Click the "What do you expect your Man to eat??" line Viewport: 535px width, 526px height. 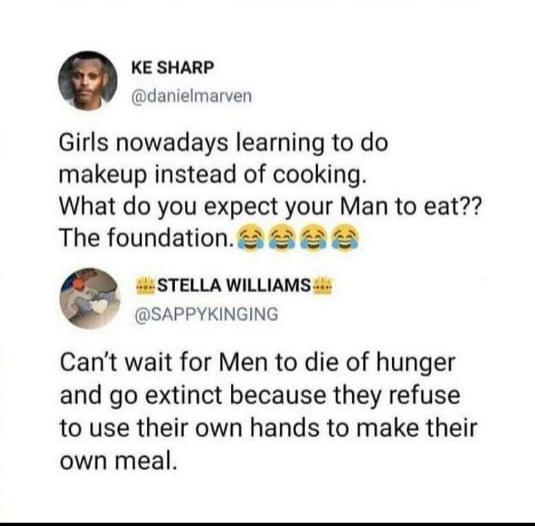click(x=271, y=207)
